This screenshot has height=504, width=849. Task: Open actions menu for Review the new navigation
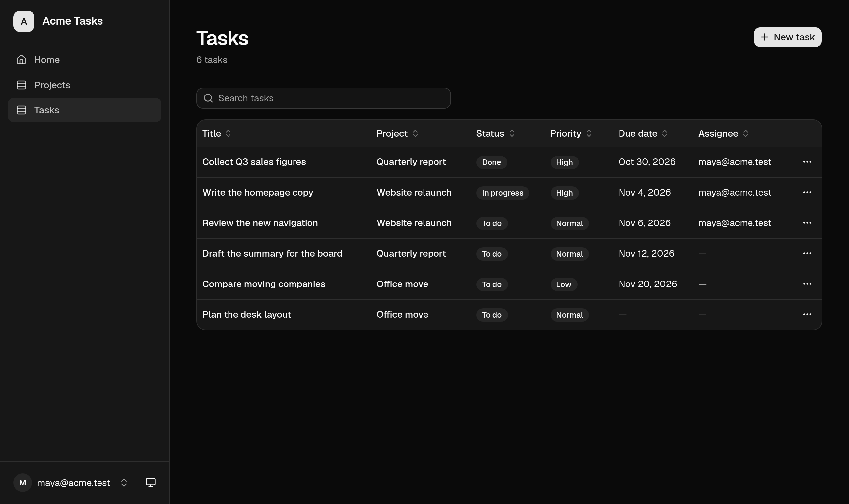tap(807, 223)
